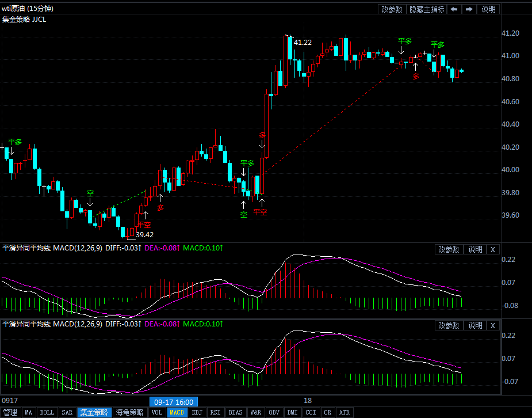Open 改参数 for the main chart
The height and width of the screenshot is (418, 532).
(392, 9)
